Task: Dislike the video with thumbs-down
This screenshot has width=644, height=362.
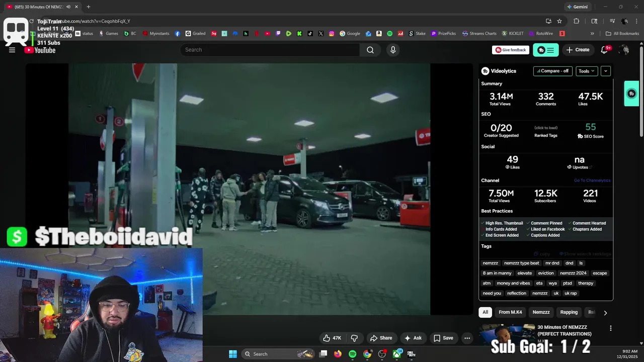Action: [x=354, y=338]
